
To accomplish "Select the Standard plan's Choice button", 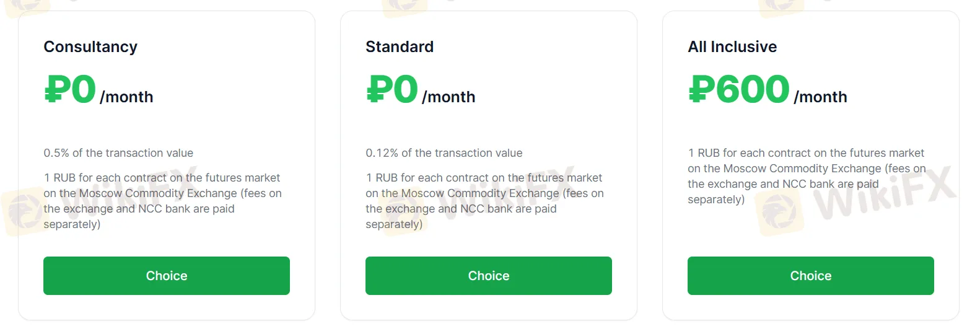I will [488, 276].
